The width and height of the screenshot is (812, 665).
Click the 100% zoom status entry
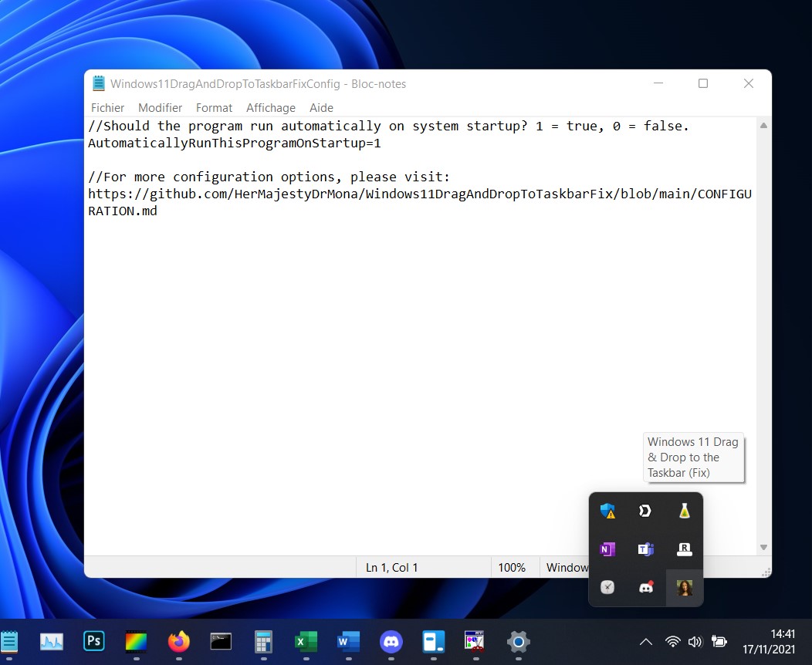pyautogui.click(x=512, y=568)
